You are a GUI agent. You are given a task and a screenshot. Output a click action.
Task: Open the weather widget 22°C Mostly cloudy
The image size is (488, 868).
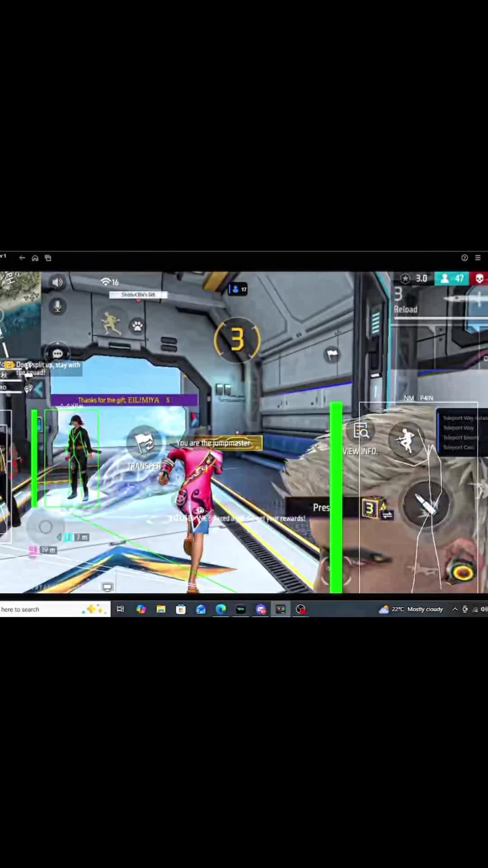(411, 609)
